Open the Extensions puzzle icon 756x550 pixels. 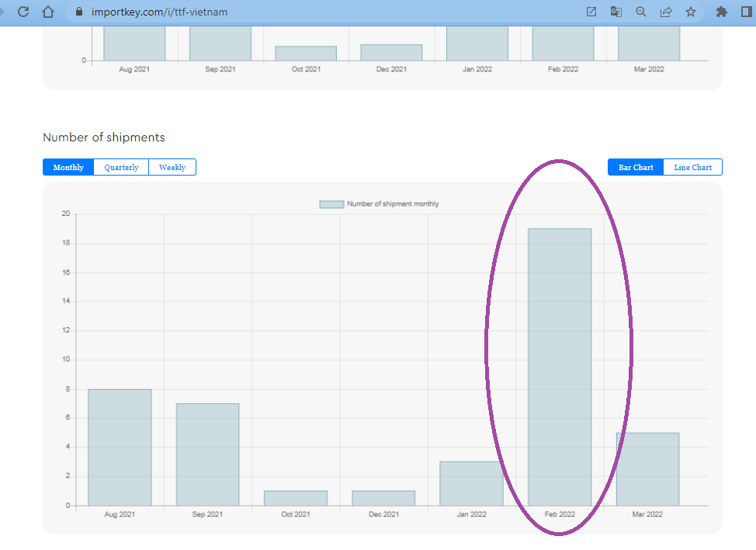pos(722,12)
